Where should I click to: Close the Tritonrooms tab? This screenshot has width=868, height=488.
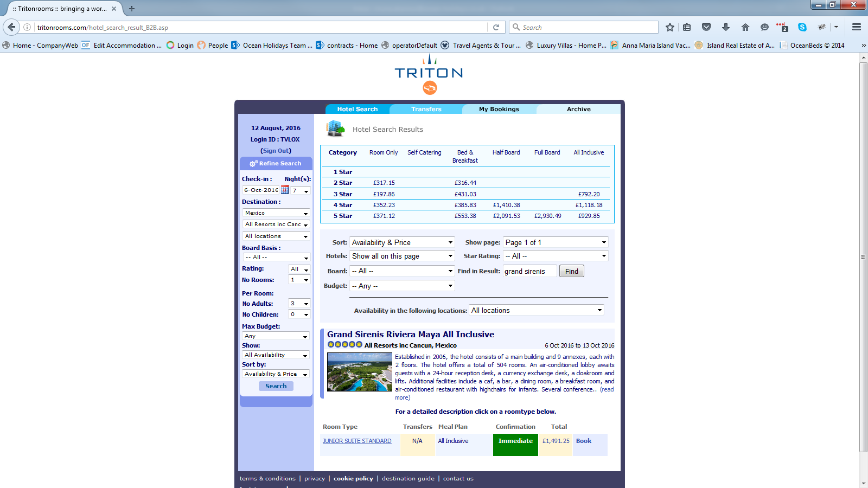pos(114,9)
